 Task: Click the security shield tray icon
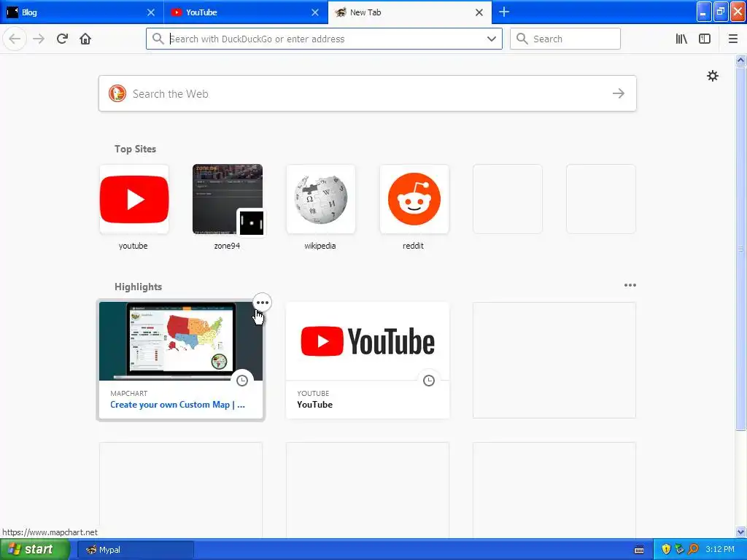[x=666, y=549]
